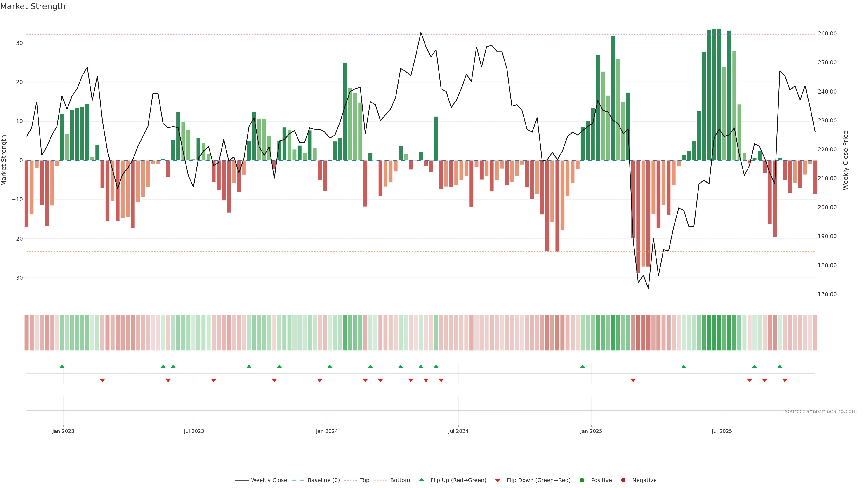
Task: Click the Market Strength chart title
Action: [x=33, y=6]
